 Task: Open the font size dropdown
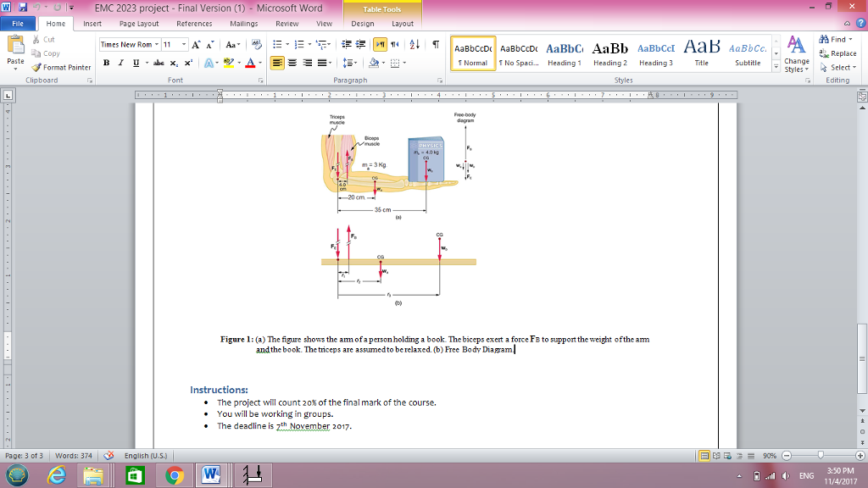click(x=183, y=43)
